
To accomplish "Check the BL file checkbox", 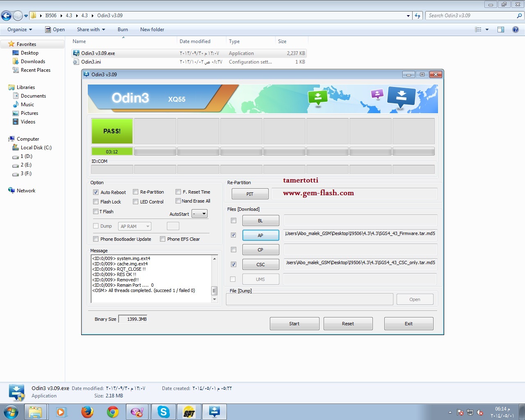I will pyautogui.click(x=233, y=221).
